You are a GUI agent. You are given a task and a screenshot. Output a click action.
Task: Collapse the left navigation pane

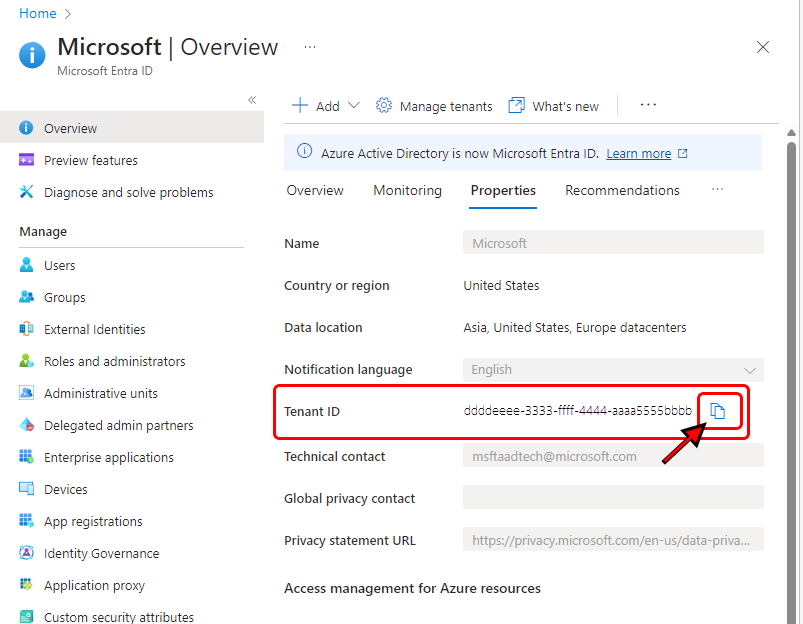[252, 100]
